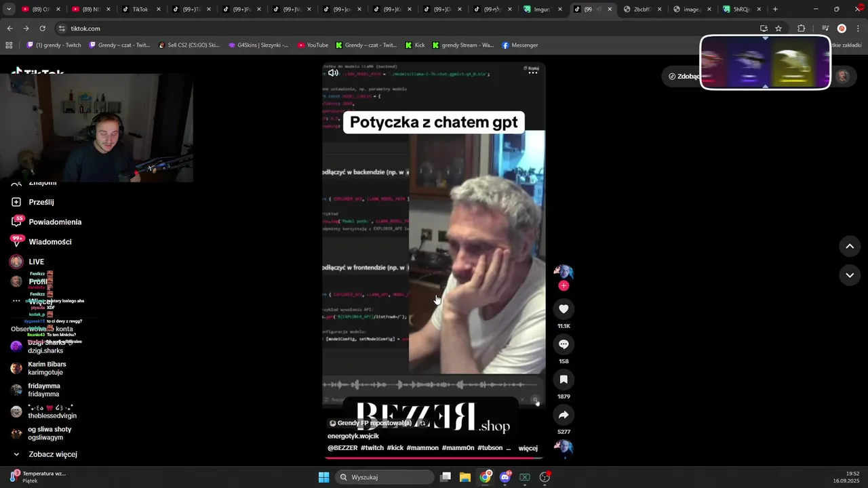The width and height of the screenshot is (868, 488).
Task: Open the (1) grendy - Twitch bookmark
Action: [54, 45]
